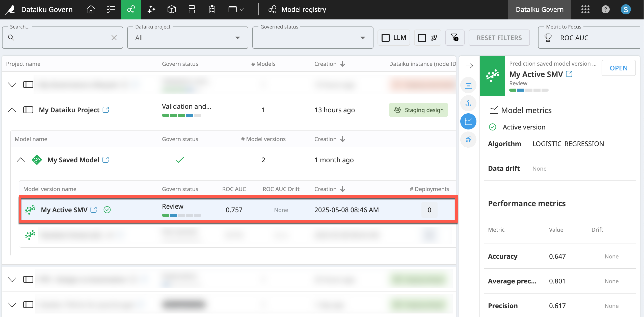Open panel My Active SMV external link

click(x=569, y=74)
